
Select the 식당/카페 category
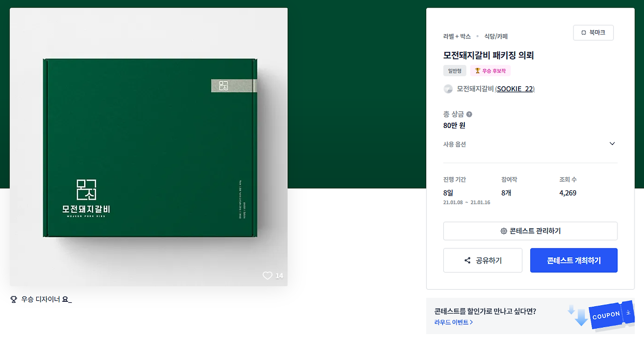pos(496,36)
